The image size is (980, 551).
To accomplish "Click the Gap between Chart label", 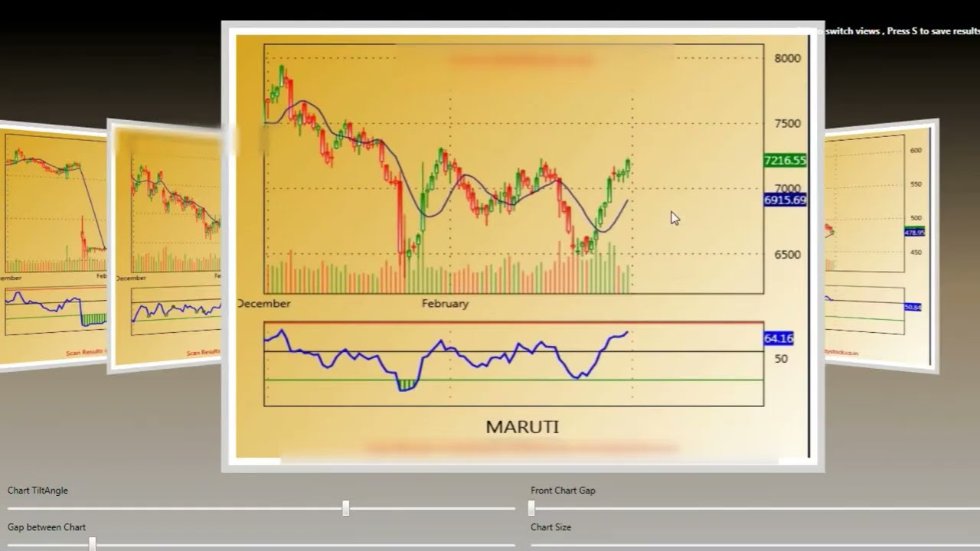I will [47, 527].
